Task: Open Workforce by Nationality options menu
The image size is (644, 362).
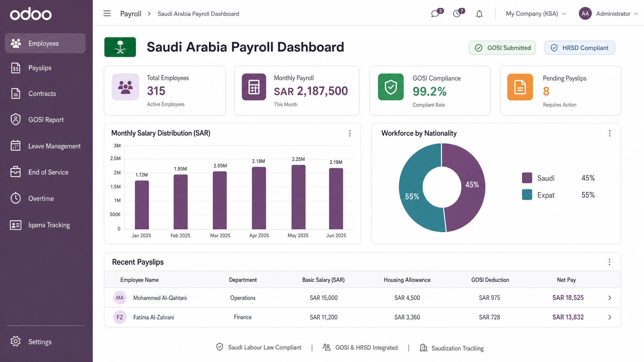Action: 610,133
